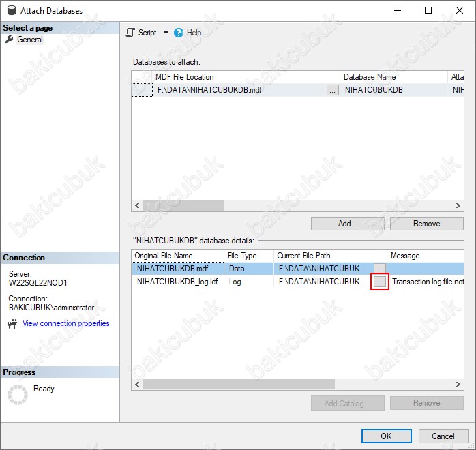Click the row selector of NIHATCUBUKDB.mdf row
The height and width of the screenshot is (450, 476).
142,90
